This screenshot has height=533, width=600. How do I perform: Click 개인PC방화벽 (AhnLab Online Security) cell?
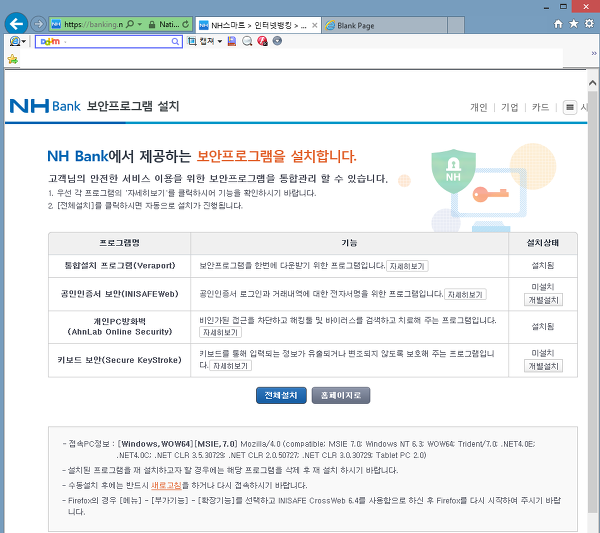(x=120, y=326)
